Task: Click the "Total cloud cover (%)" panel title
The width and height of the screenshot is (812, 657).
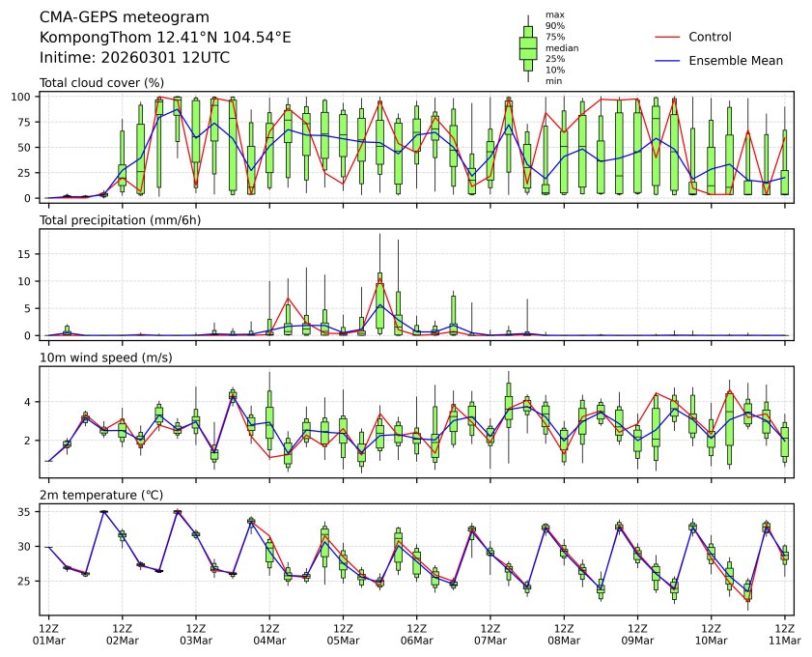Action: pyautogui.click(x=101, y=83)
